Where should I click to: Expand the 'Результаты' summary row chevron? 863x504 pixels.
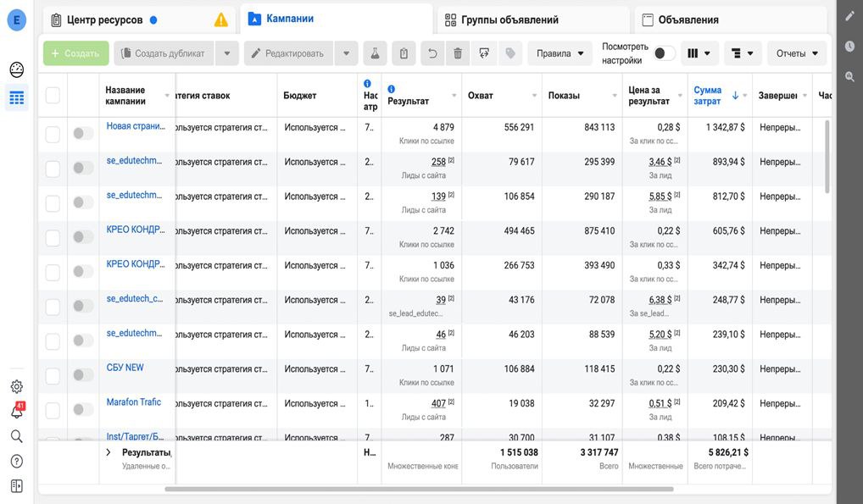(109, 452)
